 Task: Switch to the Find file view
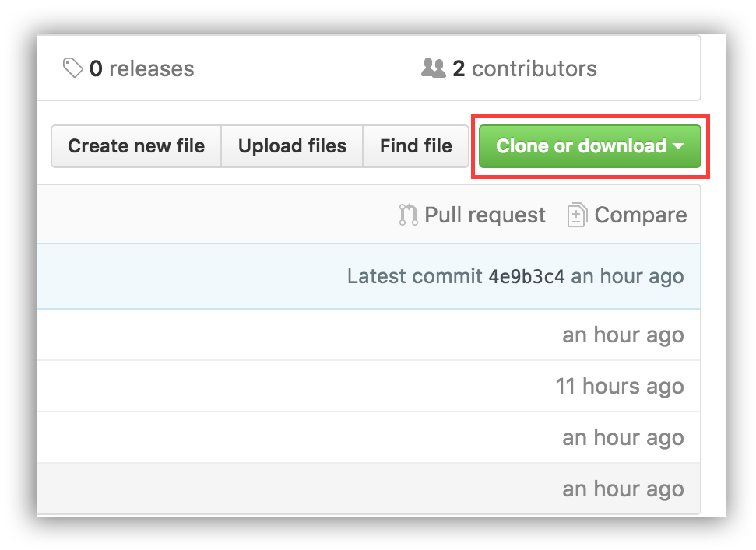click(x=415, y=145)
